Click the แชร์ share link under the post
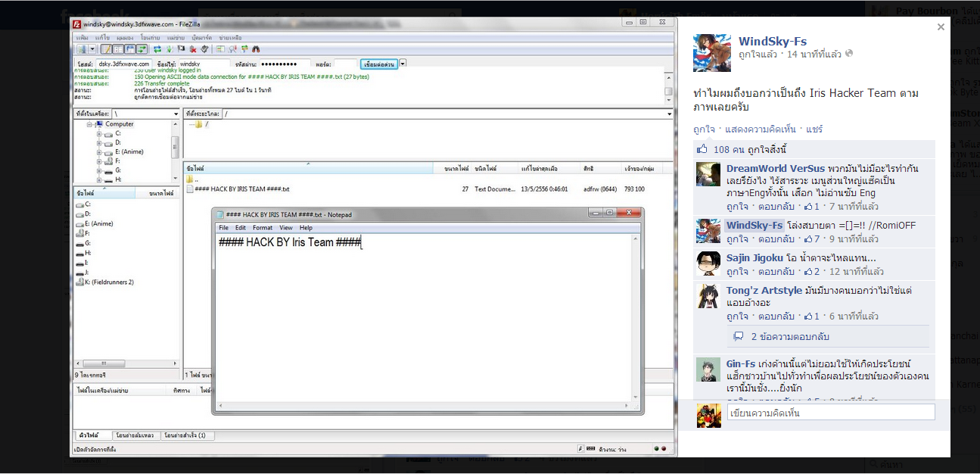The height and width of the screenshot is (474, 980). [814, 129]
